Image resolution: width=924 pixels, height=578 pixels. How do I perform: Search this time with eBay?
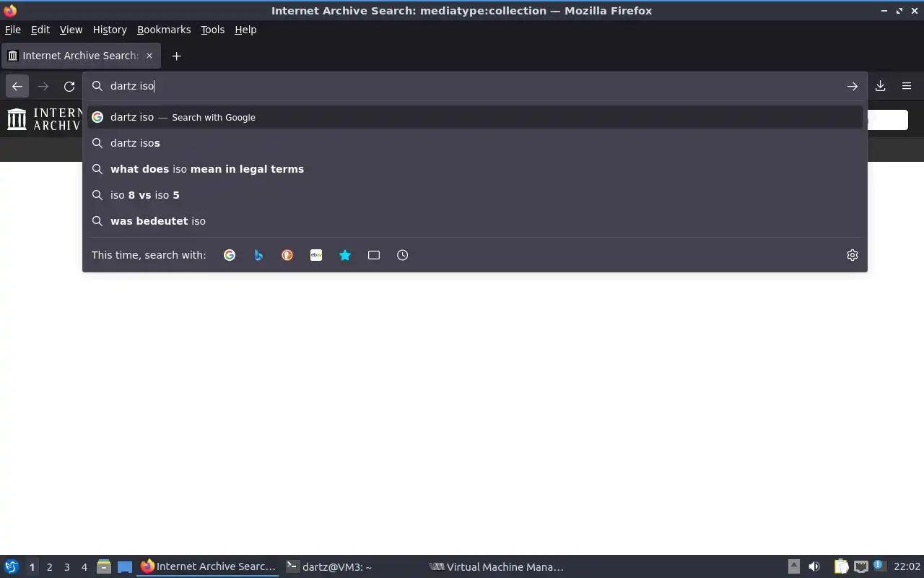pos(316,255)
